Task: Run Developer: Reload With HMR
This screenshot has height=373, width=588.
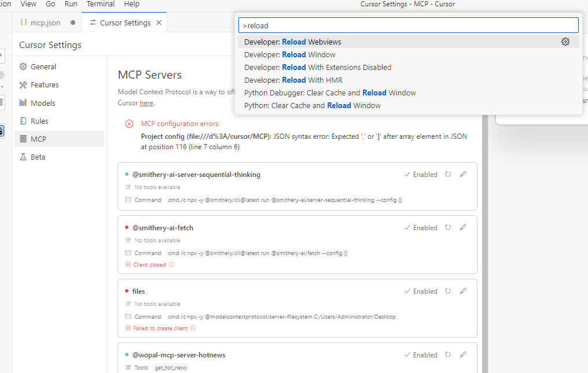Action: [x=409, y=80]
